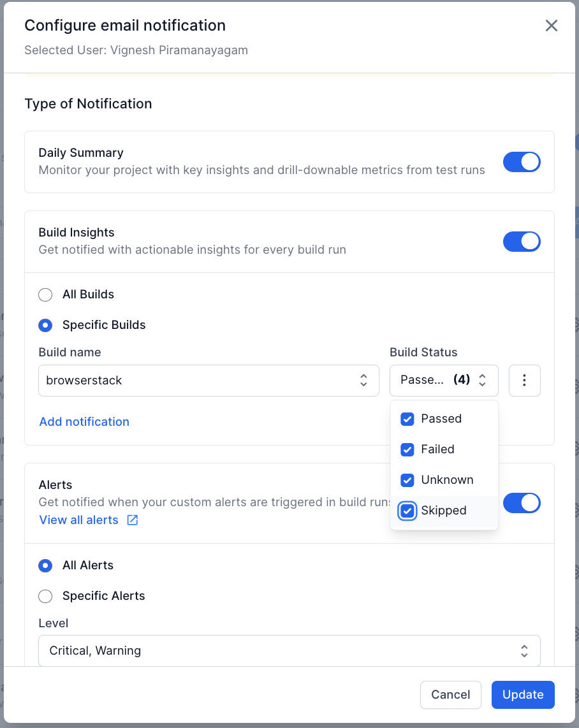
Task: Choose the Specific Builds radio button
Action: (45, 325)
